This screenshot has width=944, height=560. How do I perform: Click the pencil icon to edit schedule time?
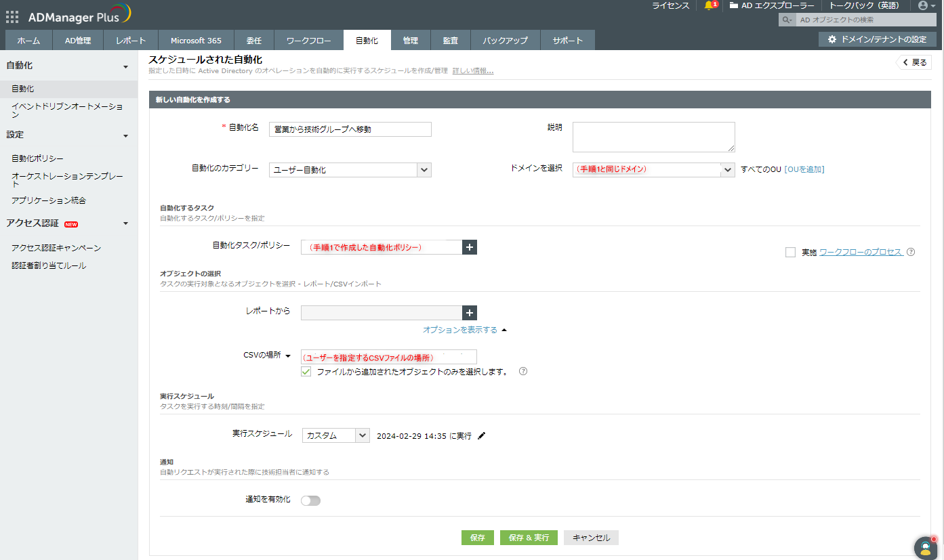pyautogui.click(x=482, y=435)
